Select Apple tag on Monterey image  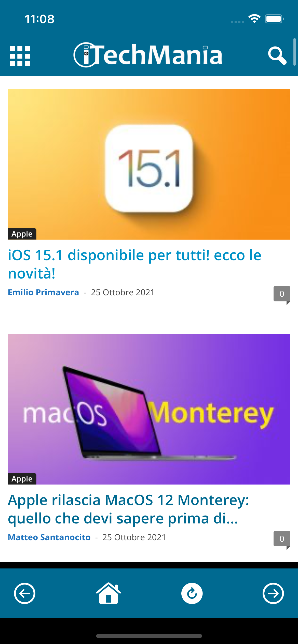[22, 479]
